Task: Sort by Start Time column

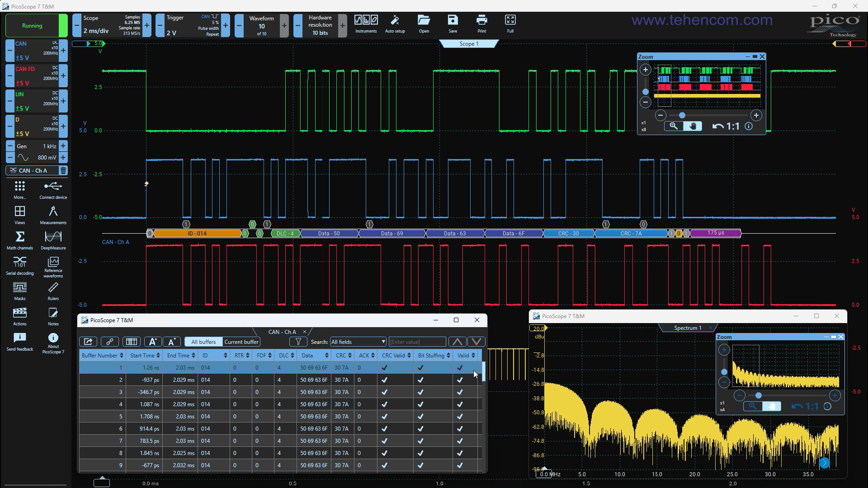Action: [145, 355]
